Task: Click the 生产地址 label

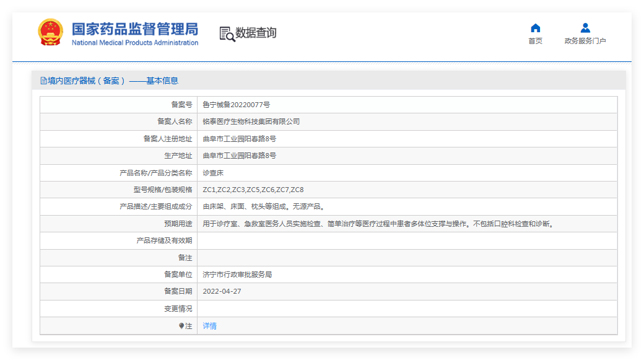Action: point(178,156)
